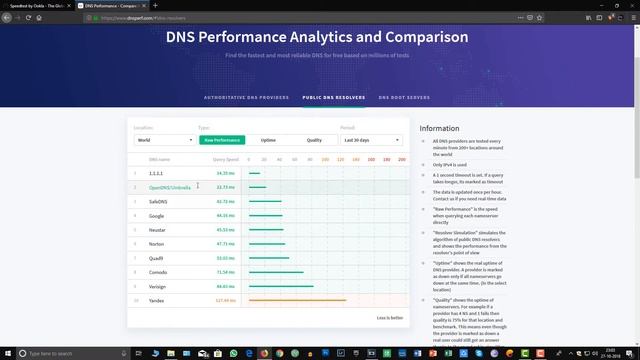Open Public DNS Resolvers tab
Viewport: 640px width, 360px height.
pos(334,98)
